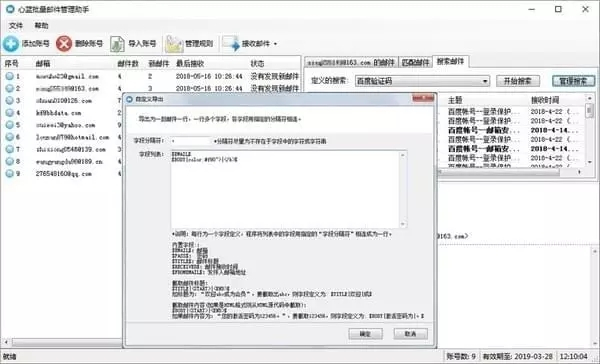Click the field list scrollbar up arrow
600x364 pixels.
[403, 155]
